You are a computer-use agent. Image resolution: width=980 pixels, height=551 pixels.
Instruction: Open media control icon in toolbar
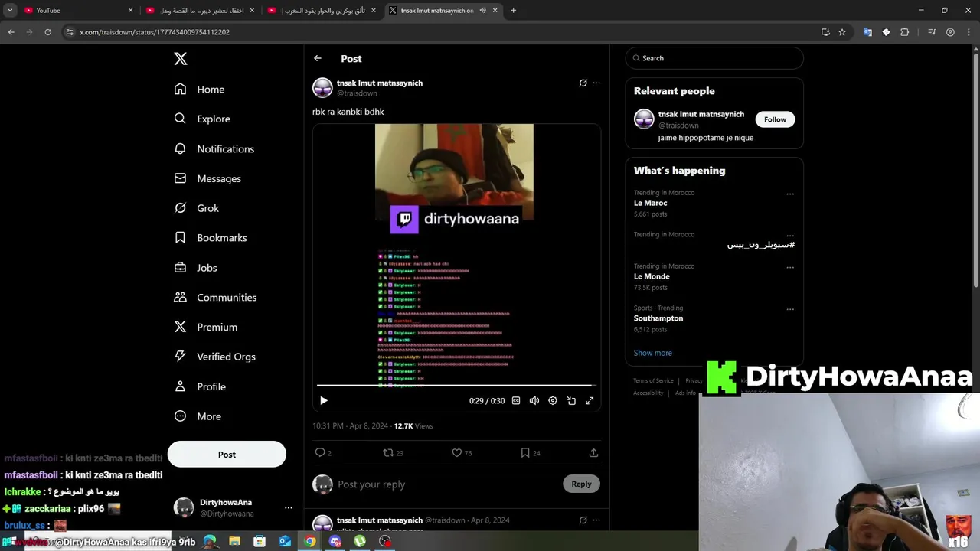click(x=932, y=32)
